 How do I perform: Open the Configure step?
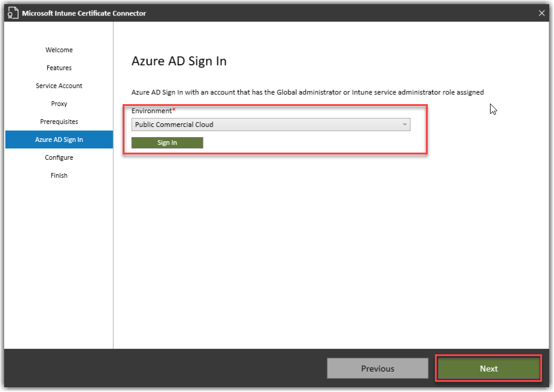59,157
